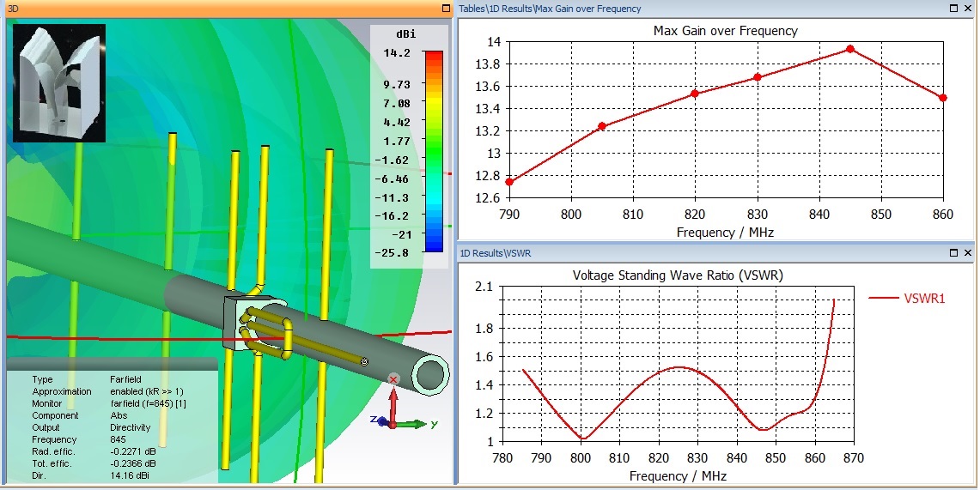
Task: Click the 860 MHz gain data point
Action: coord(943,98)
